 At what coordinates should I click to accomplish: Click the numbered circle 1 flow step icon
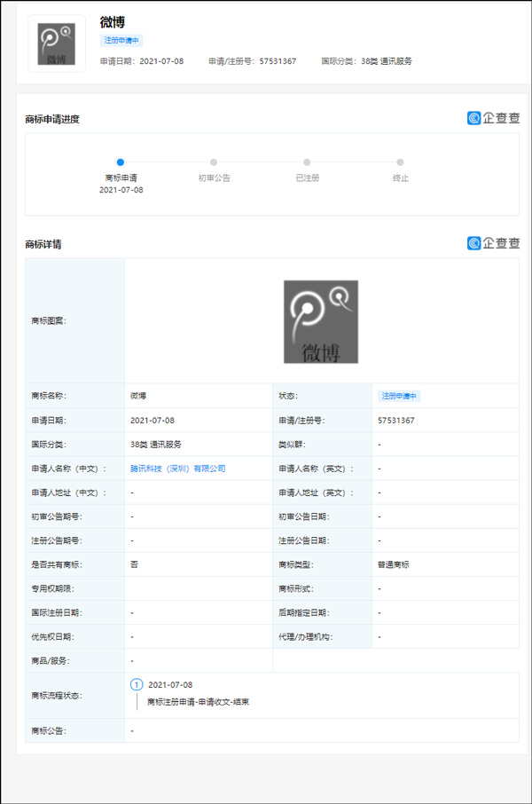(x=137, y=684)
